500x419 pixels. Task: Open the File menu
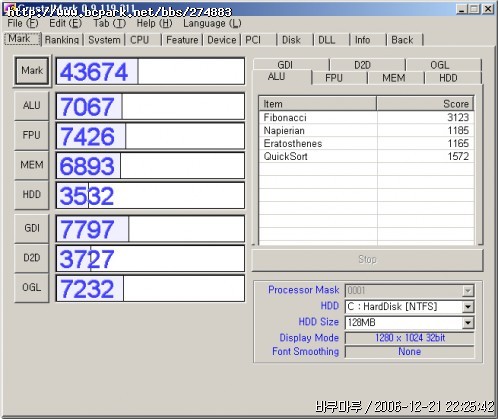[x=23, y=24]
